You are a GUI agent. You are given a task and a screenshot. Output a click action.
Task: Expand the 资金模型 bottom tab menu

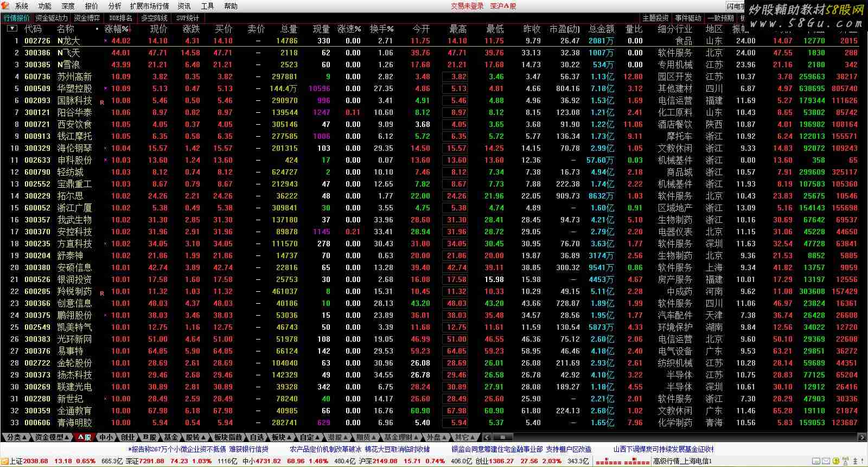point(52,437)
